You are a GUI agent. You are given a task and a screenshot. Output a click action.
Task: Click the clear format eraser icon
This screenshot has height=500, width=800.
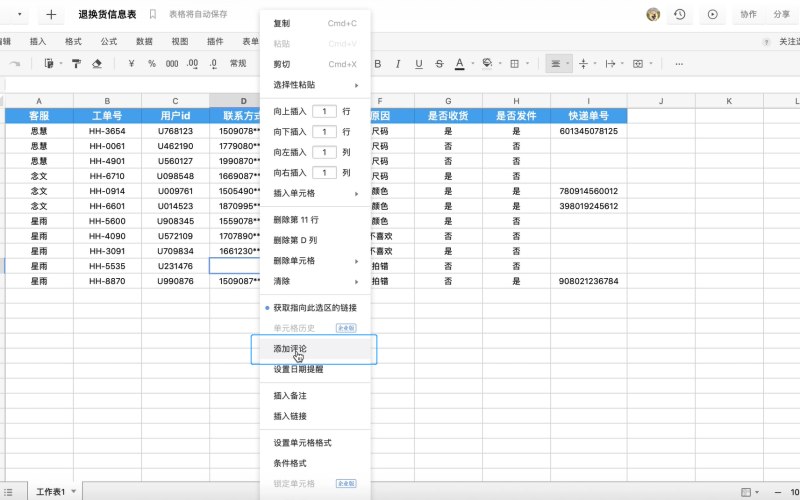96,64
